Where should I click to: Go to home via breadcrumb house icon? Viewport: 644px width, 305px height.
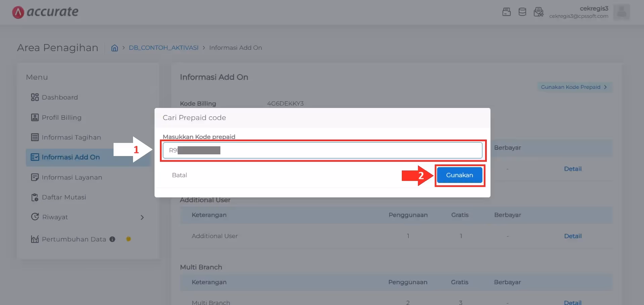tap(115, 48)
